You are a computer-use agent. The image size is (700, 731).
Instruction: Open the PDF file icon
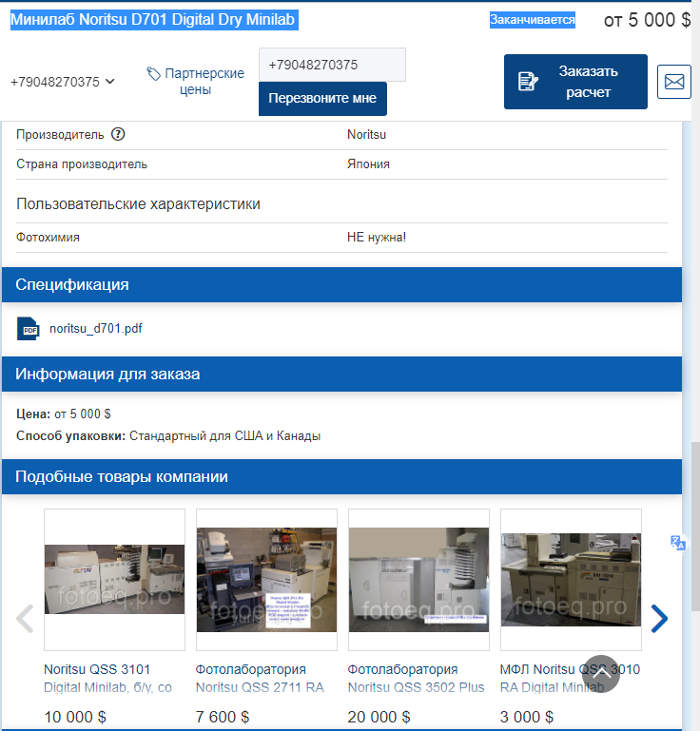point(28,329)
